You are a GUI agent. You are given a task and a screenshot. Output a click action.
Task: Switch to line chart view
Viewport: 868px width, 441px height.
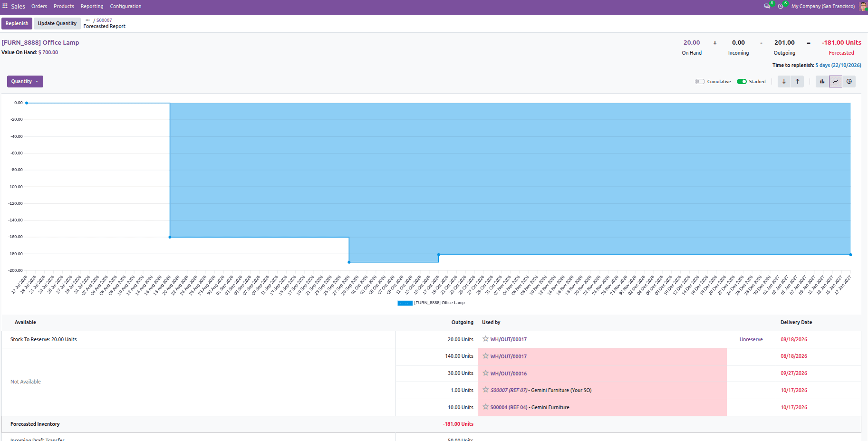pos(836,81)
